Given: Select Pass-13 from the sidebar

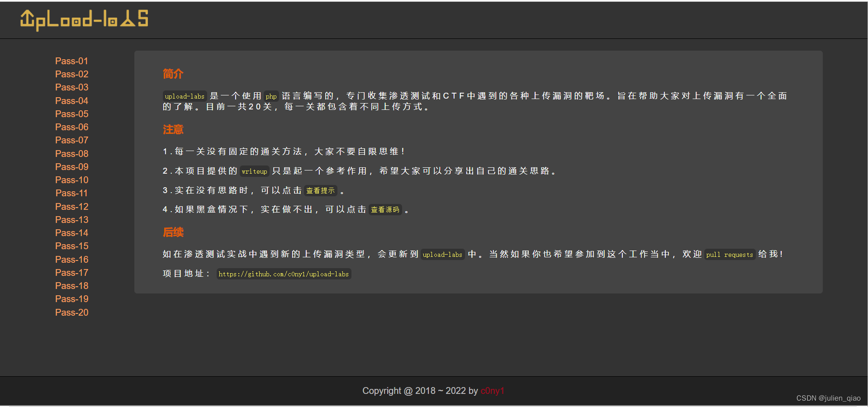Looking at the screenshot, I should [71, 220].
